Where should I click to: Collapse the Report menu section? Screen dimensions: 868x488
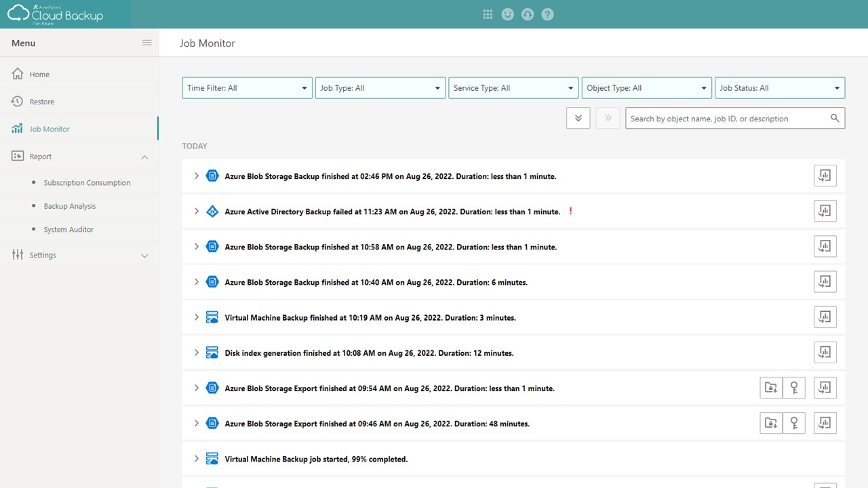click(144, 157)
